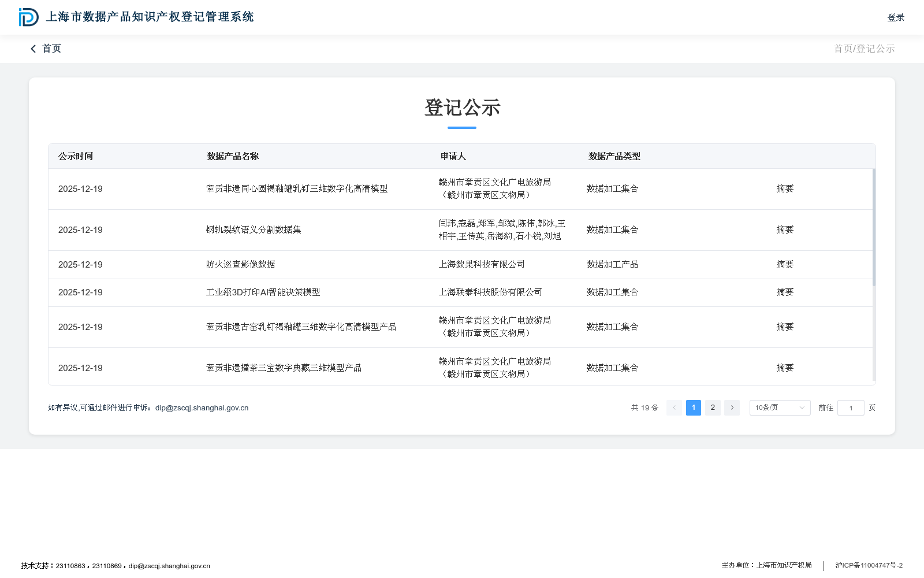Open 摘要 for 章贡非遗擂茶三宝数字典藏三维模型产品
The width and height of the screenshot is (924, 578).
[x=785, y=368]
